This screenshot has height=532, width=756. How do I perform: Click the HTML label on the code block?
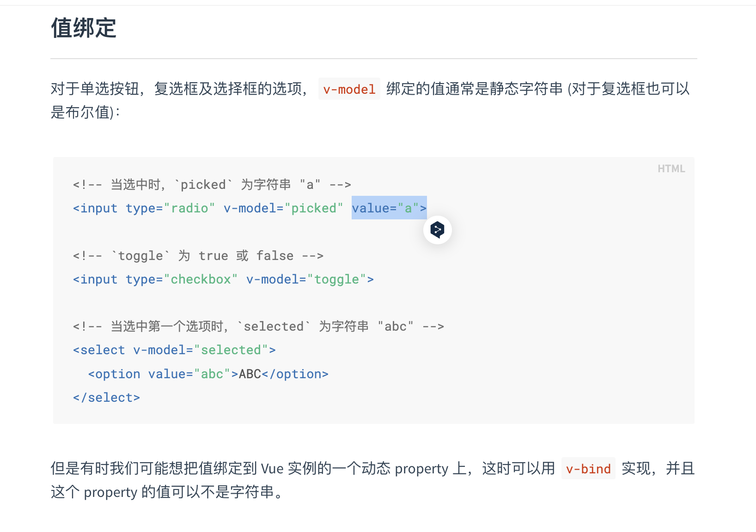(x=671, y=169)
